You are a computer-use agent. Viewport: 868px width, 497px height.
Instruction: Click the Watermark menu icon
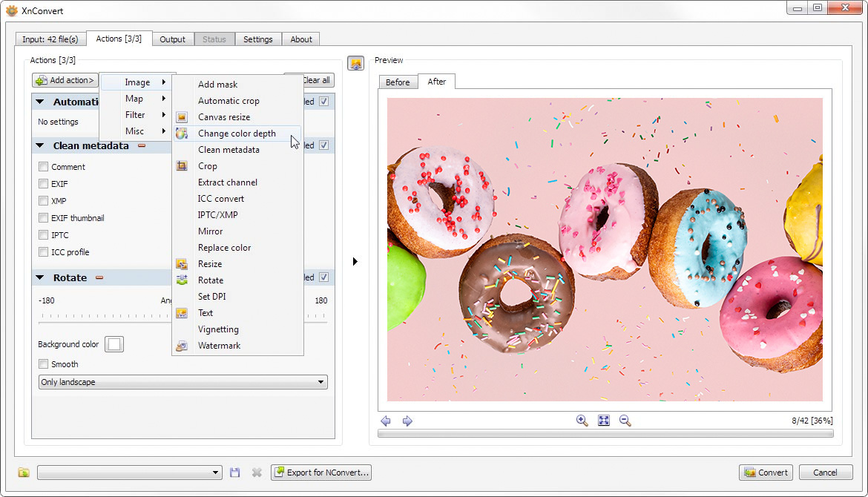[x=182, y=346]
